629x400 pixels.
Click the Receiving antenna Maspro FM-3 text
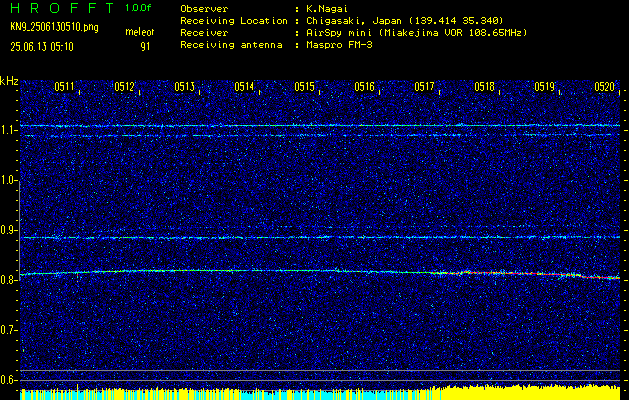pyautogui.click(x=339, y=45)
